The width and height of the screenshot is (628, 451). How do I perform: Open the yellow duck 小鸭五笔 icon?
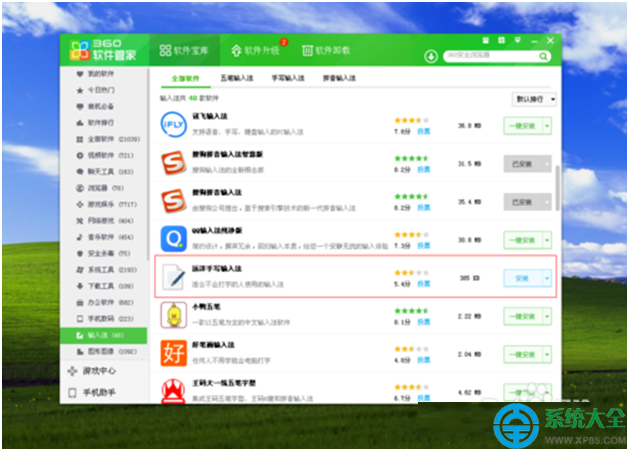tap(173, 315)
